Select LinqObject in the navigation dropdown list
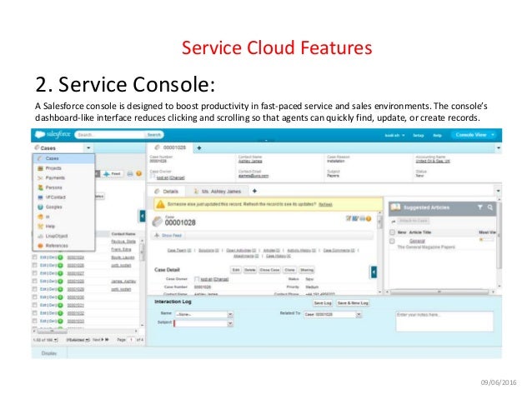The height and width of the screenshot is (399, 532). (63, 236)
